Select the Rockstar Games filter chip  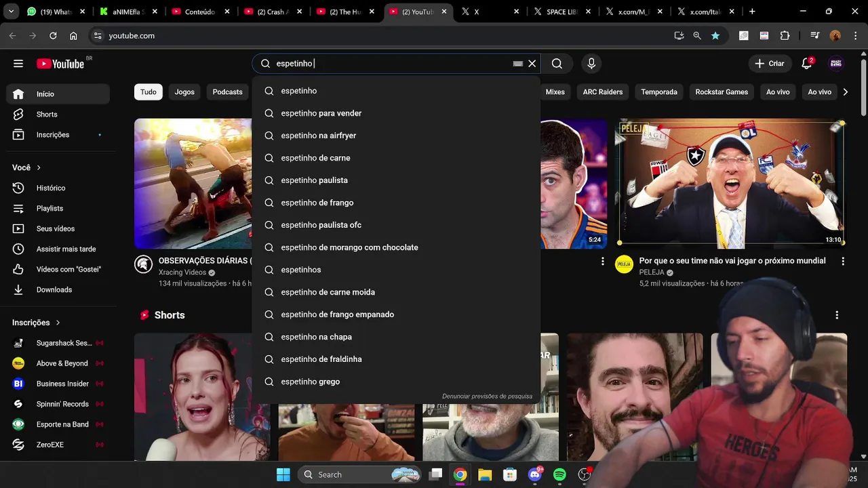click(722, 92)
